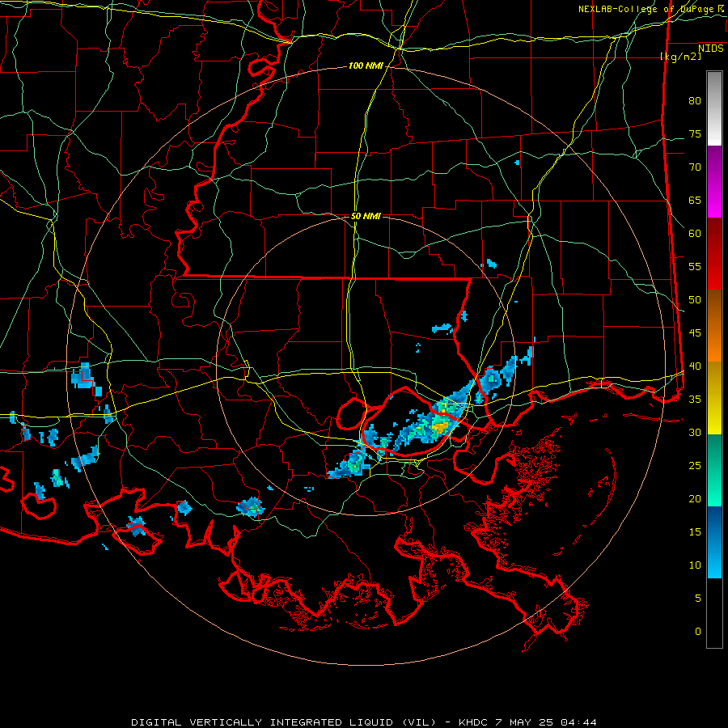This screenshot has width=728, height=728.
Task: Select the 30 value on the scale
Action: point(695,433)
